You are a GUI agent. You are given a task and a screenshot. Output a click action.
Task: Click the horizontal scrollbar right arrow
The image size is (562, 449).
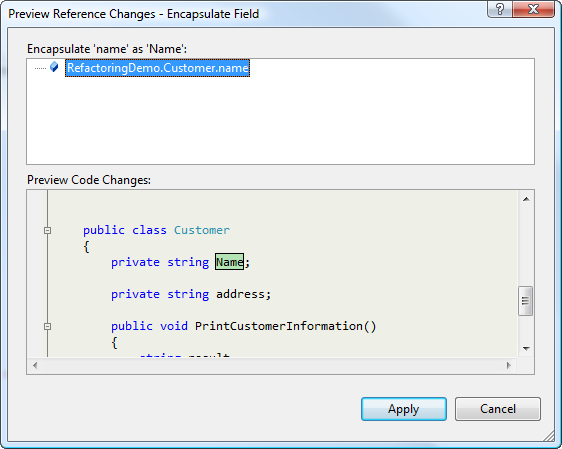point(509,366)
